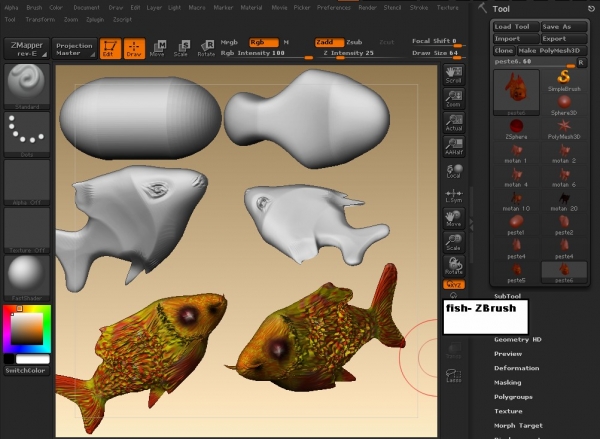600x439 pixels.
Task: Open the ZMapper rev-E plugin
Action: point(27,49)
